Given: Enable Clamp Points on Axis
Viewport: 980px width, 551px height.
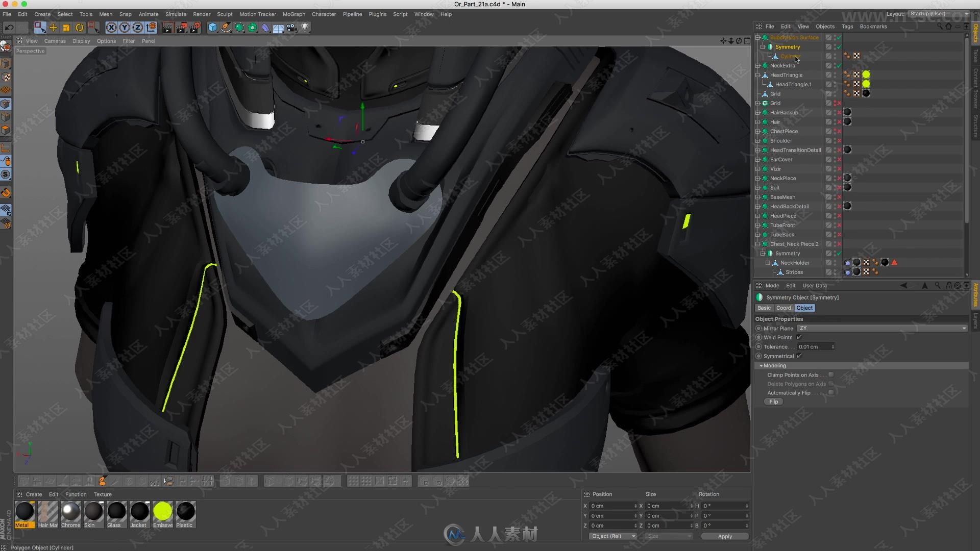Looking at the screenshot, I should coord(831,375).
